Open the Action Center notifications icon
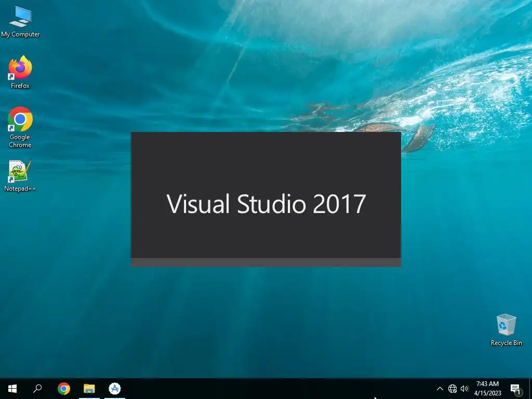 [x=515, y=389]
